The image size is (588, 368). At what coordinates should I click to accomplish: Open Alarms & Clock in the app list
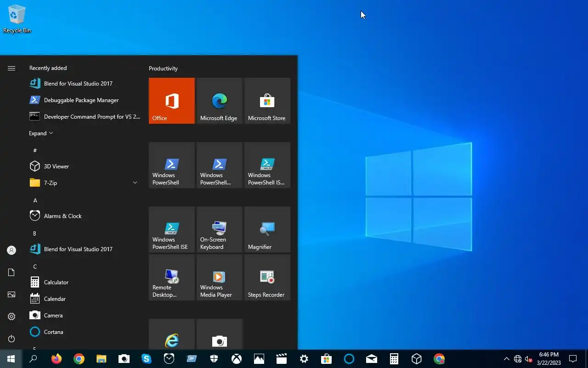pos(84,216)
